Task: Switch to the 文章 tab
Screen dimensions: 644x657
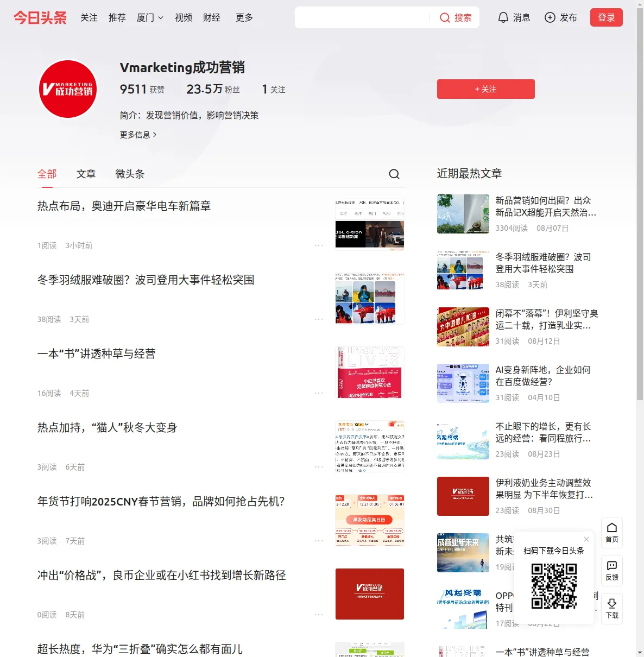Action: point(86,174)
